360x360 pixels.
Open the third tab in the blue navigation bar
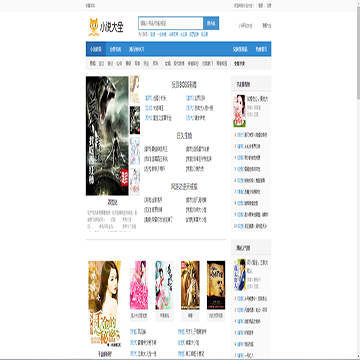coord(137,49)
